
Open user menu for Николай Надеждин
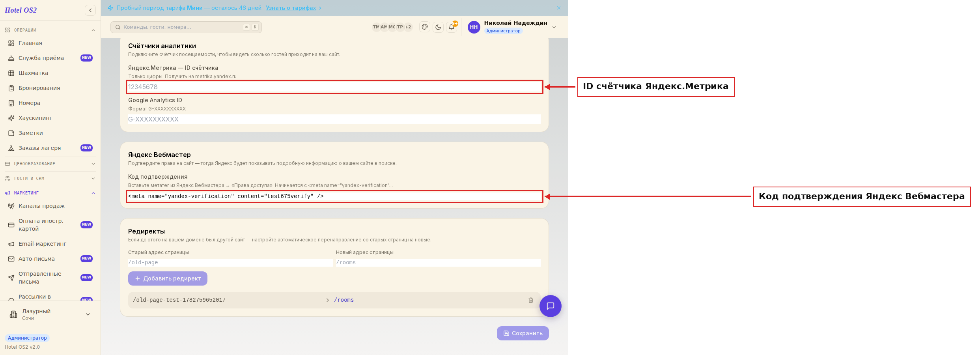pos(513,27)
